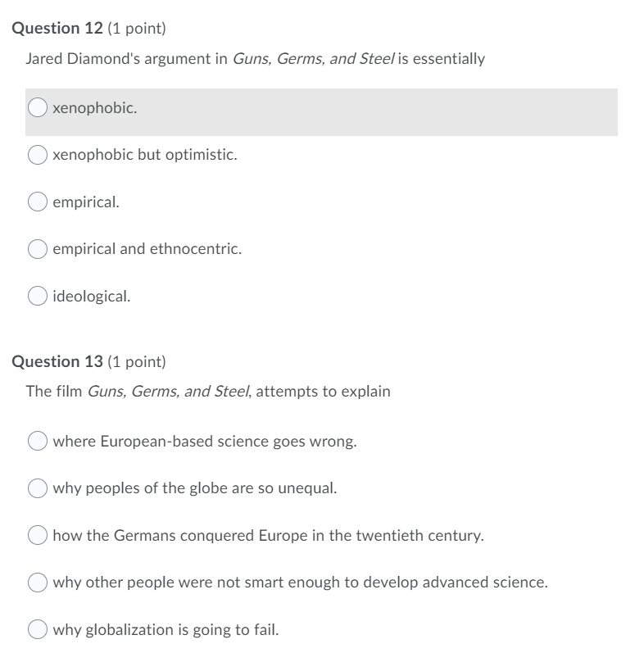Choose 'why globalization is going to fail.'
The image size is (644, 662).
point(37,629)
